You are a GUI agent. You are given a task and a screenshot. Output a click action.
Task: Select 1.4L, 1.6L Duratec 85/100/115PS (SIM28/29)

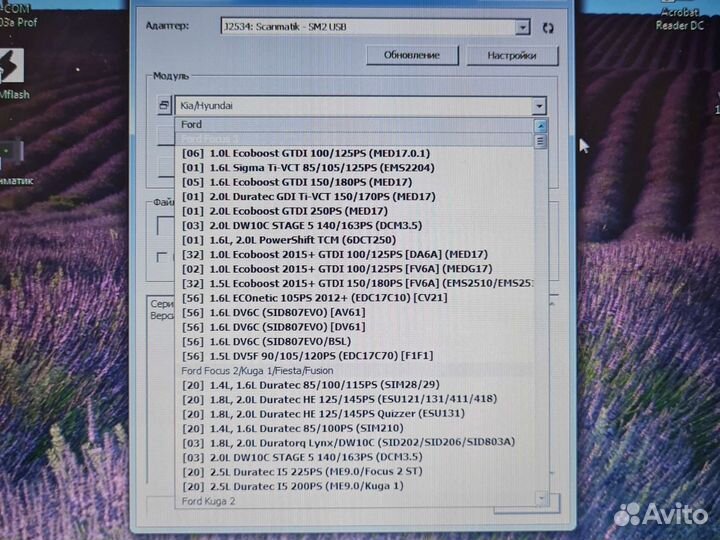tap(354, 385)
